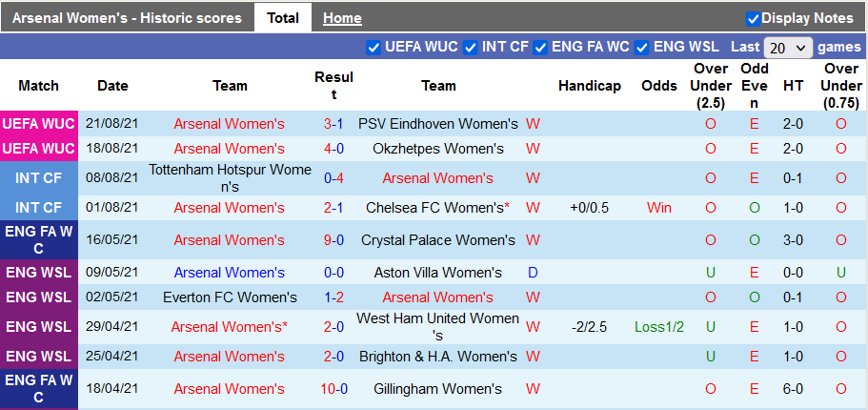The image size is (868, 410).
Task: Click the 3-1 PSV match result
Action: 333,124
